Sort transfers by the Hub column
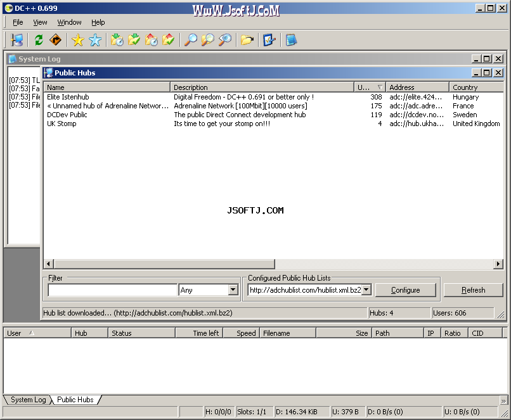This screenshot has height=420, width=511. [x=89, y=333]
